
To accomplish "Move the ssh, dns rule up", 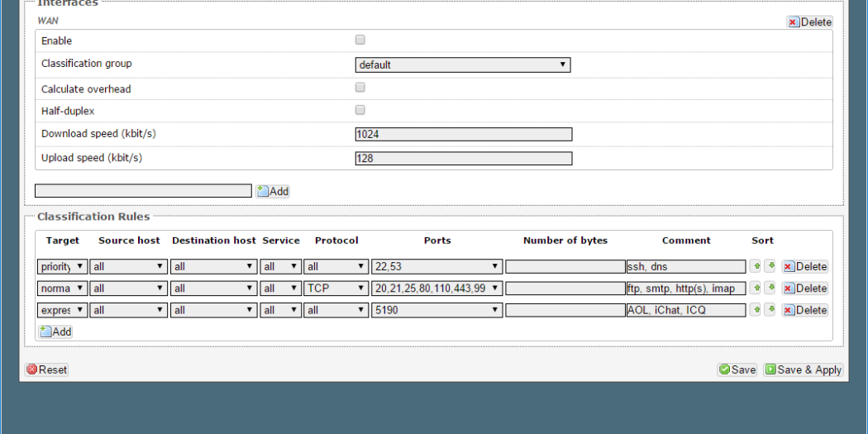I will [x=756, y=266].
